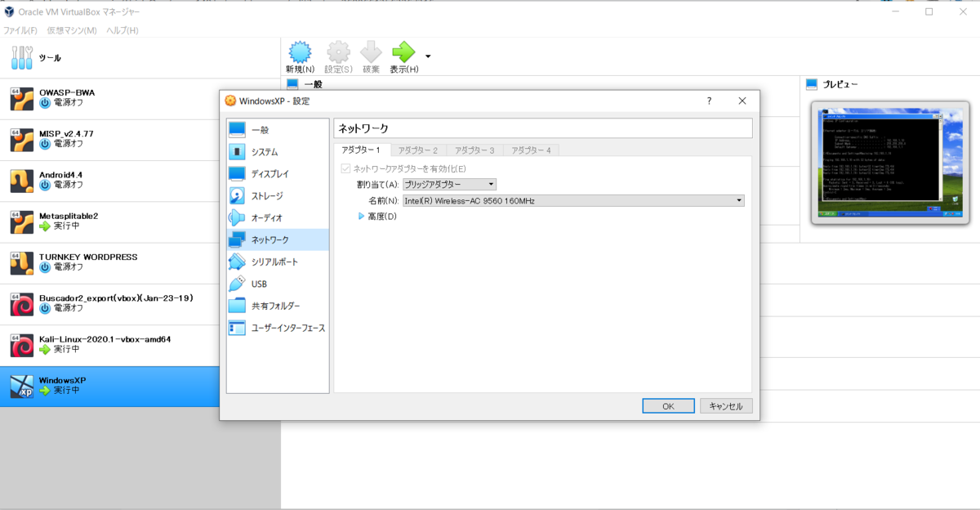Select the Metasplitable2 virtual machine icon
980x510 pixels.
pos(21,221)
